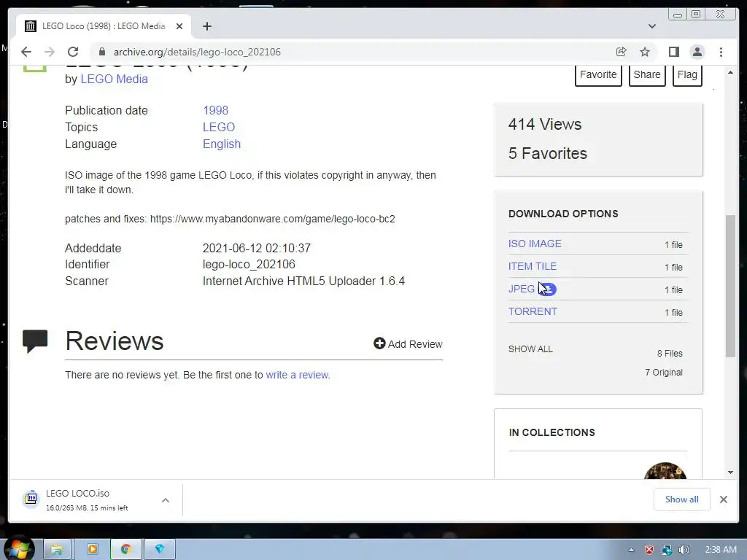This screenshot has width=747, height=560.
Task: Flag this item
Action: (x=687, y=74)
